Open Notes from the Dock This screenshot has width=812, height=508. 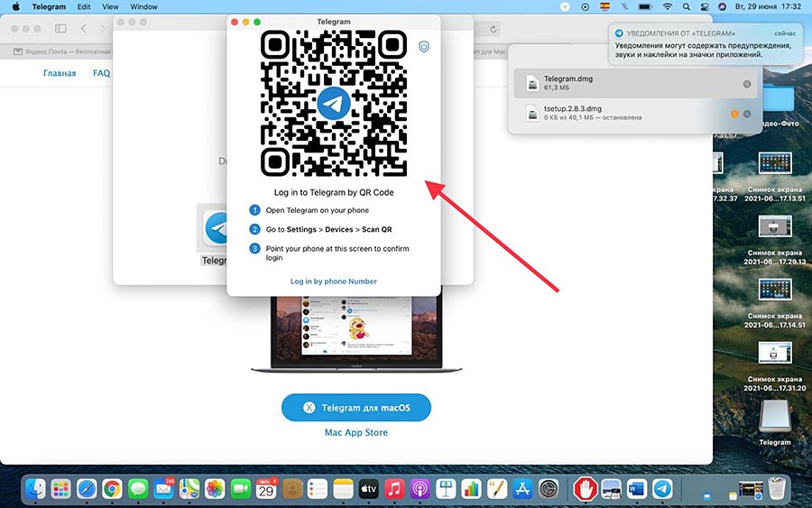point(343,488)
